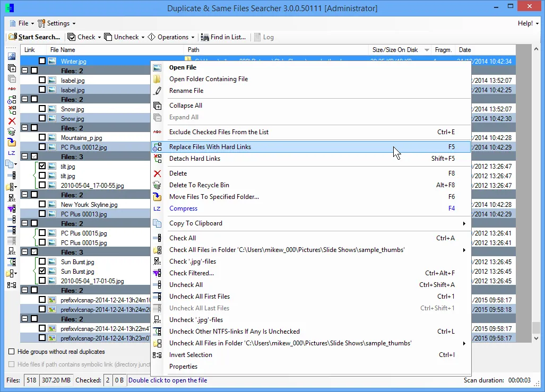Toggle group checkbox above Isabel.jpg files
Image resolution: width=545 pixels, height=392 pixels.
(34, 71)
